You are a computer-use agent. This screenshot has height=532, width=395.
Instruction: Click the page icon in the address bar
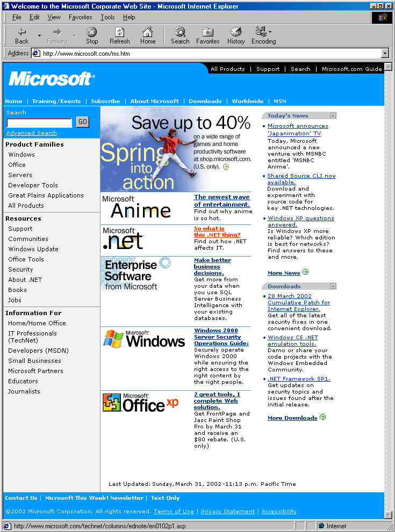pos(36,53)
